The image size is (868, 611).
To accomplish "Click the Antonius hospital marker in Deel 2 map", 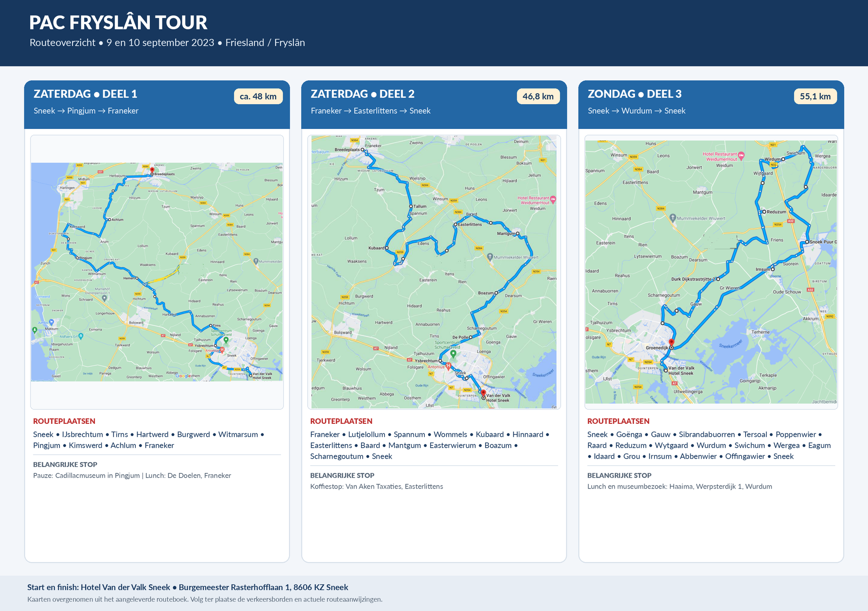I will pos(448,366).
